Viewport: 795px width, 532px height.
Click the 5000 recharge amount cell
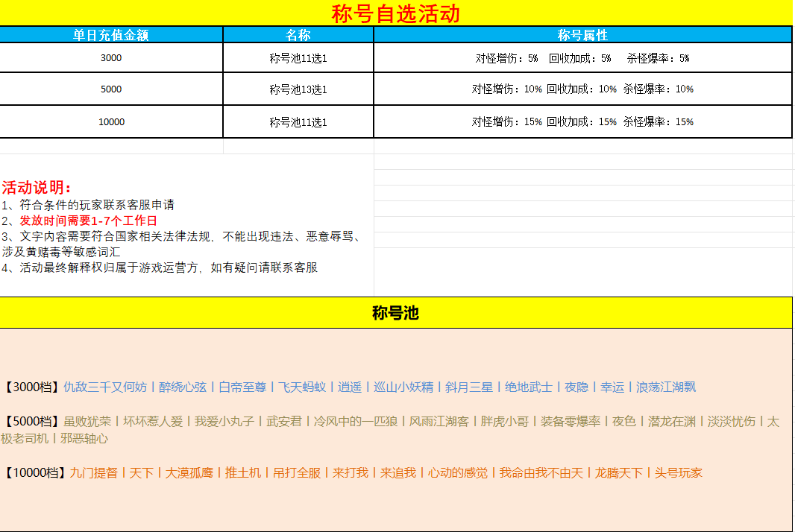tap(111, 89)
